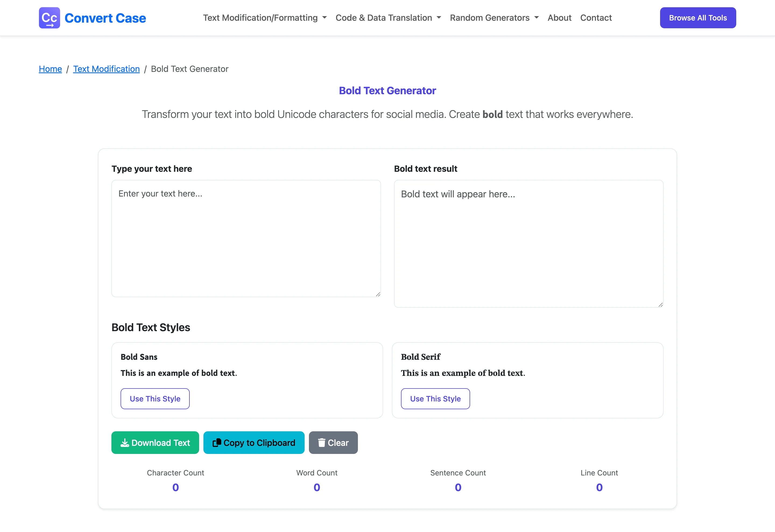Click the result textarea resize handle
The image size is (775, 532).
(660, 304)
